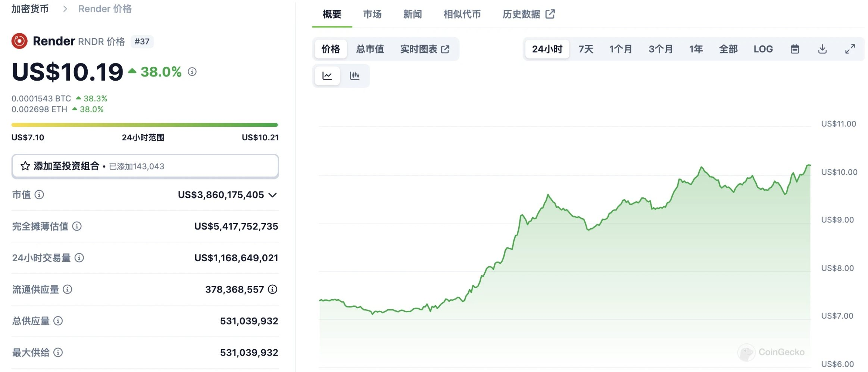Image resolution: width=868 pixels, height=372 pixels.
Task: Switch to candlestick chart icon
Action: tap(355, 75)
